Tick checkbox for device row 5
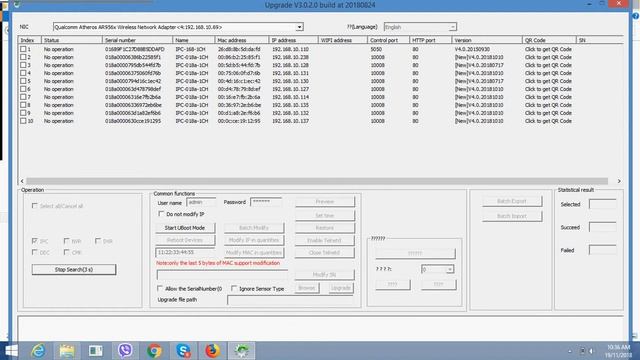 23,81
